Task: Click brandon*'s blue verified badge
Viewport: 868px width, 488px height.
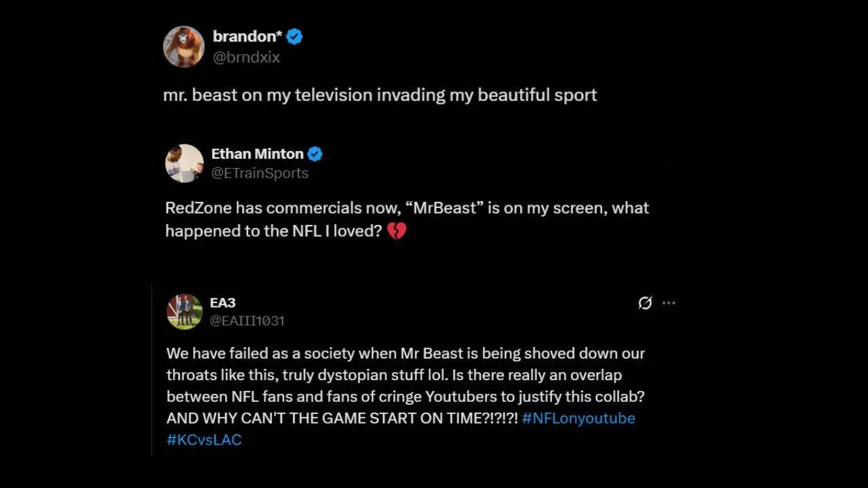Action: (x=293, y=37)
